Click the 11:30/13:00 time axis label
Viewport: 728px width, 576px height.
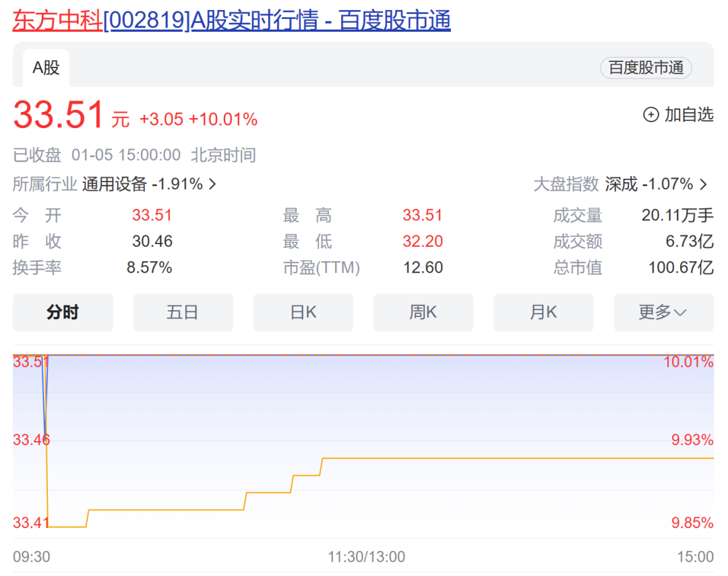coord(367,556)
